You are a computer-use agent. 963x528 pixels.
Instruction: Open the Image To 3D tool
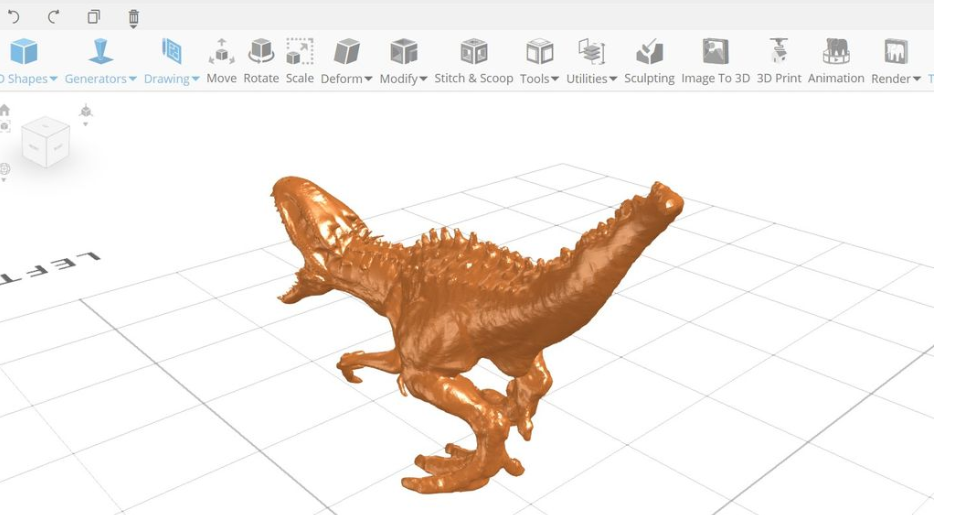tap(715, 61)
